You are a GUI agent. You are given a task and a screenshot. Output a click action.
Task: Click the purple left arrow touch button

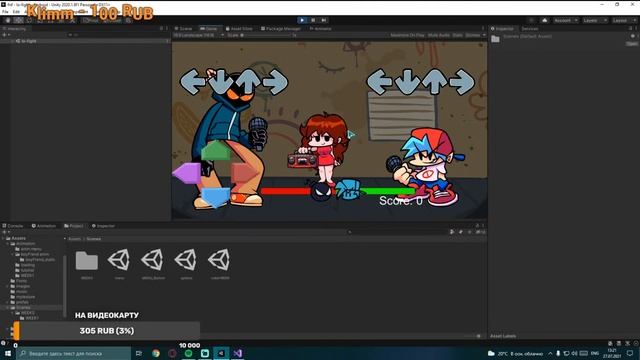pyautogui.click(x=187, y=173)
